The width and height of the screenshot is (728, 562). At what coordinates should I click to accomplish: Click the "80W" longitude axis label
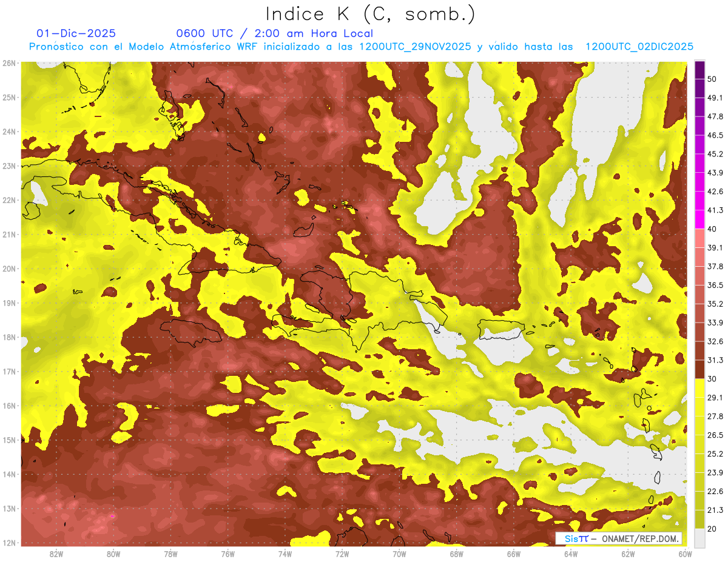[x=113, y=554]
